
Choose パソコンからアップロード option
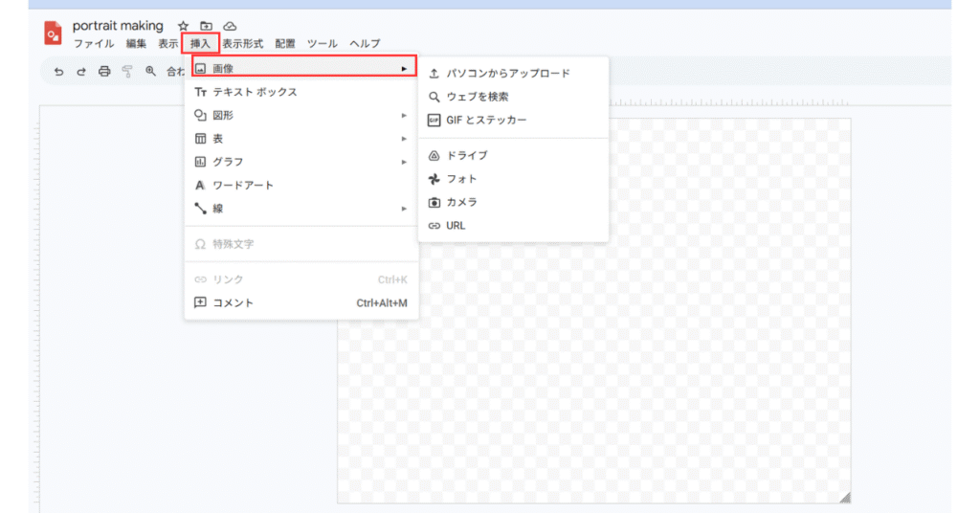(x=513, y=74)
